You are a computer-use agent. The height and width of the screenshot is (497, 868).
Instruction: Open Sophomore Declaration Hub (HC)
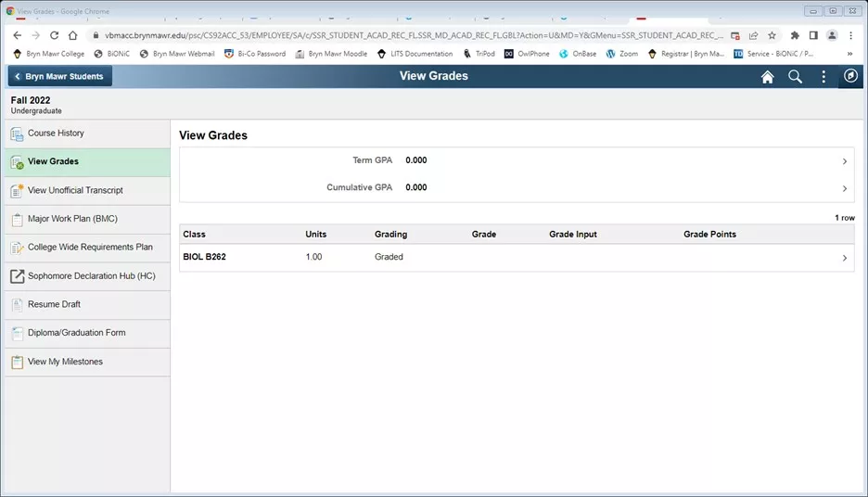(x=87, y=275)
